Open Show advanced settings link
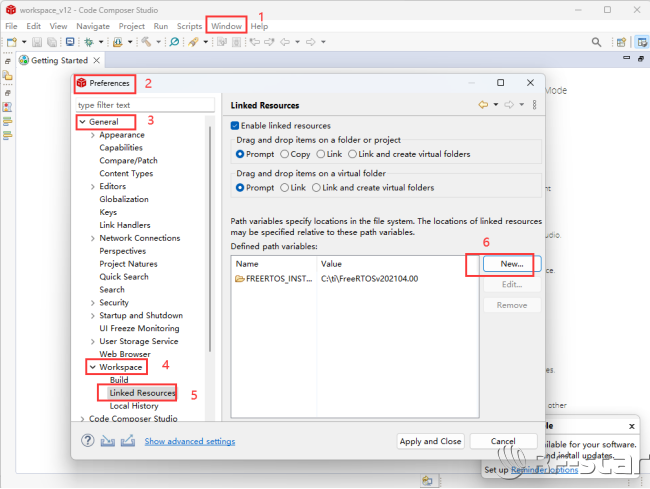 click(x=190, y=441)
